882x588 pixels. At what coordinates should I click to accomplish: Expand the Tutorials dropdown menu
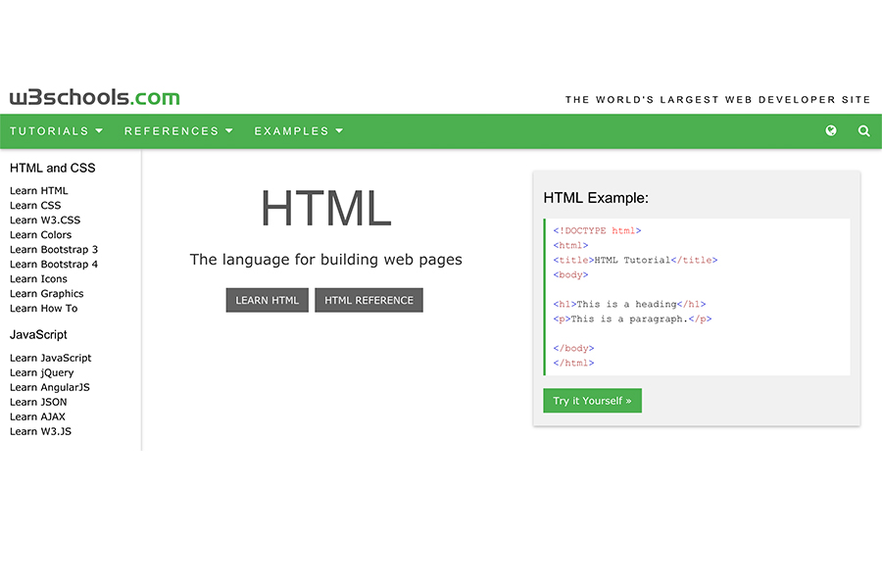point(56,131)
